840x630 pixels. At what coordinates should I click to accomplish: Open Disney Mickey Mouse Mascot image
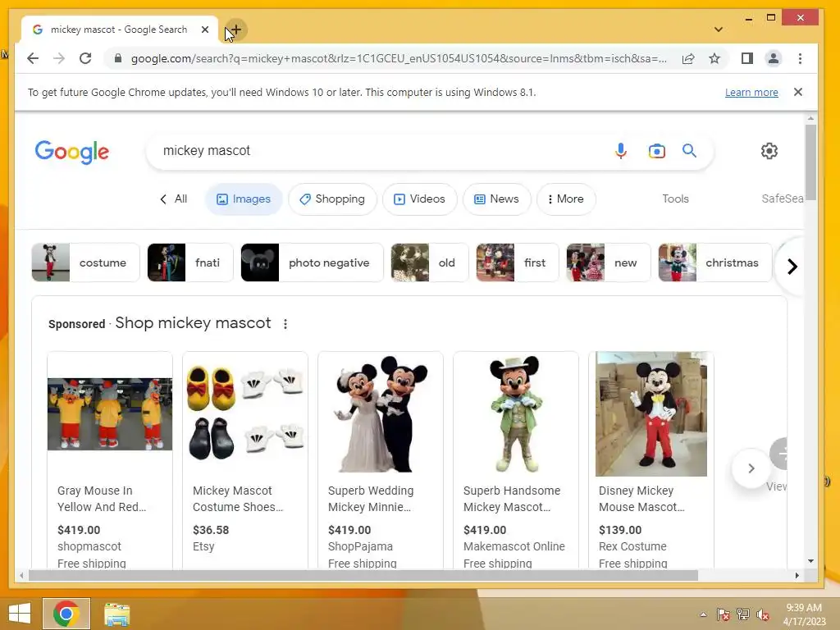pyautogui.click(x=651, y=413)
